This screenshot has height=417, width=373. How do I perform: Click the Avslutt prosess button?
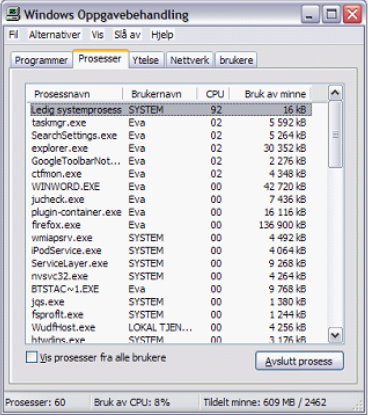299,361
